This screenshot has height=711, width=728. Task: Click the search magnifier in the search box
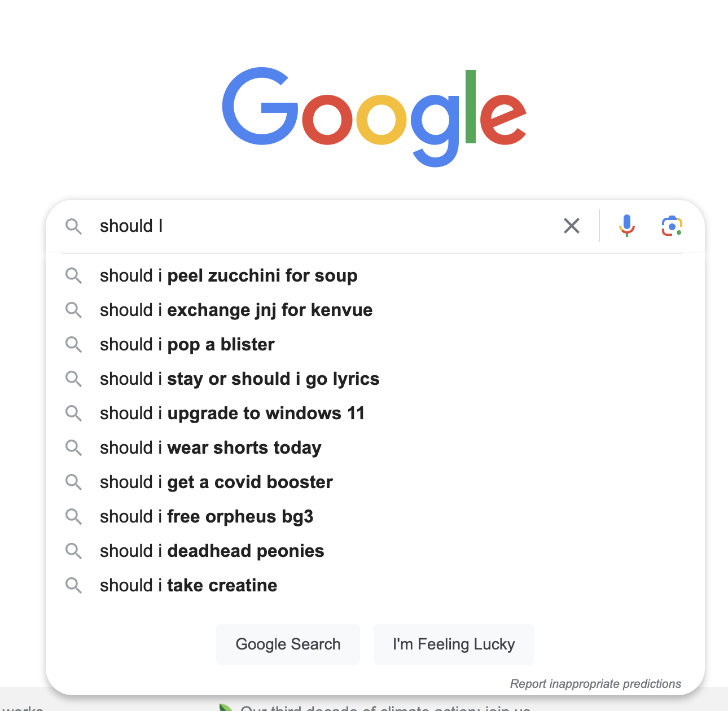pos(74,226)
